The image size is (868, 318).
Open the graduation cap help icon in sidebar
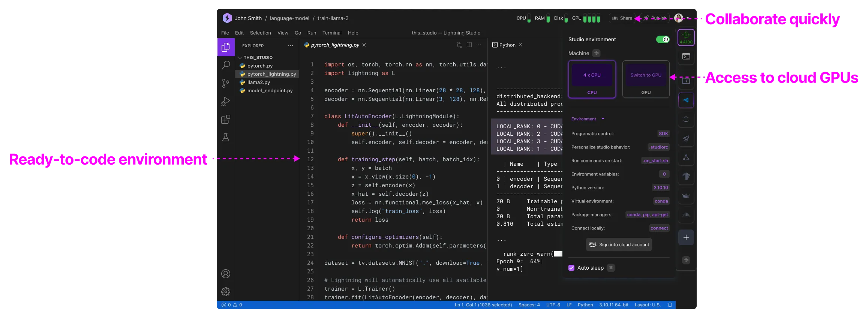[x=686, y=260]
